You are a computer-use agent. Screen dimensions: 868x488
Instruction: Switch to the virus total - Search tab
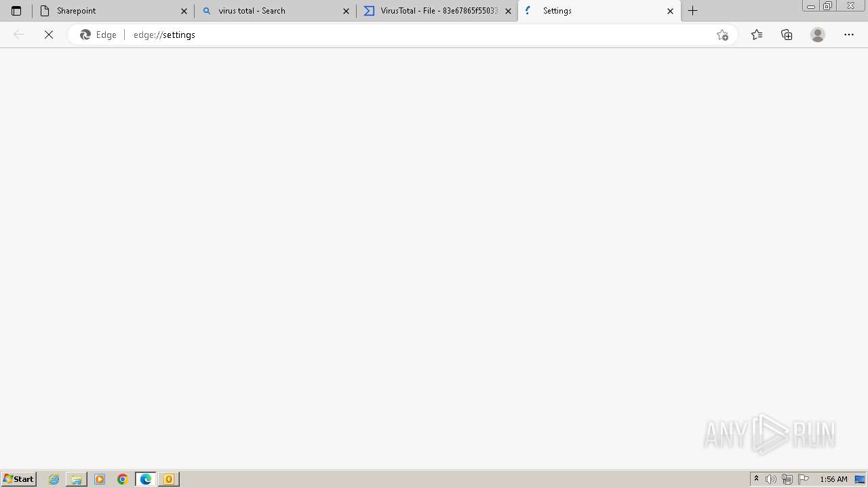pyautogui.click(x=275, y=11)
